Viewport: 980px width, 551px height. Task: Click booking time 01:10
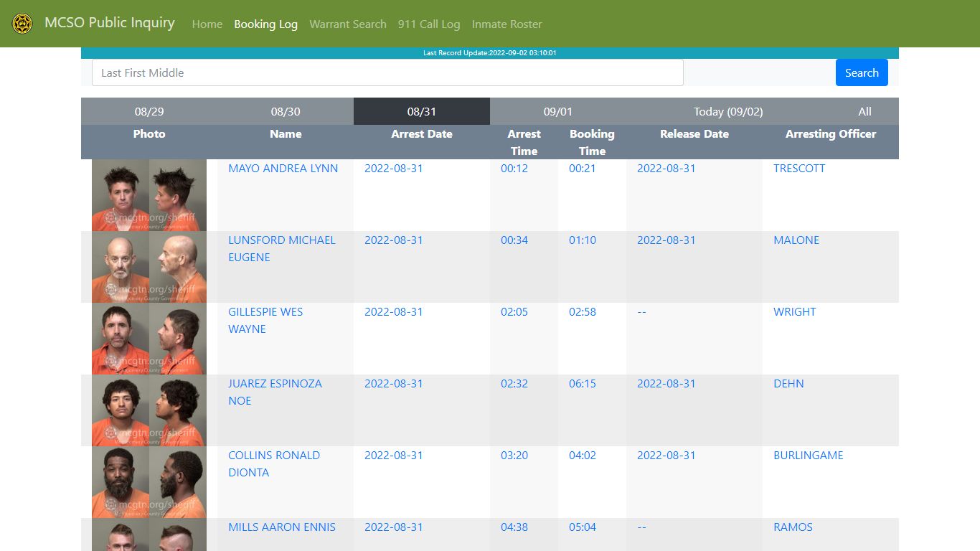(583, 240)
